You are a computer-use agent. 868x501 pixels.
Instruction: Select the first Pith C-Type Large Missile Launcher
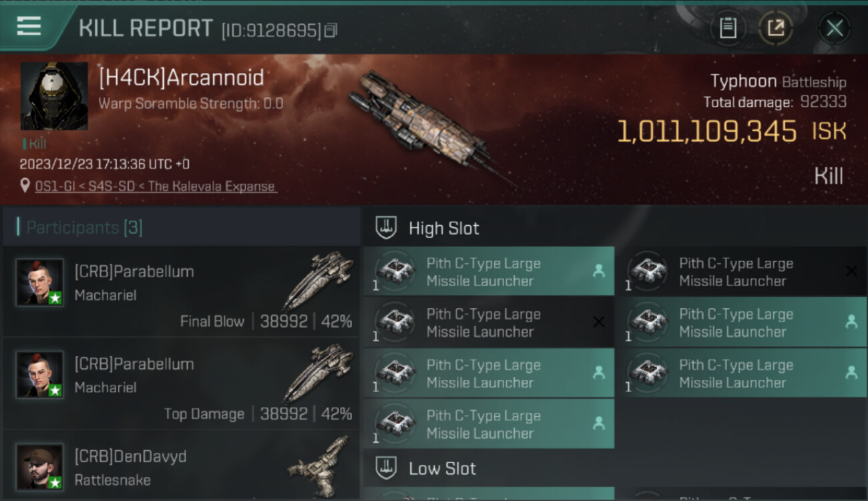click(489, 271)
